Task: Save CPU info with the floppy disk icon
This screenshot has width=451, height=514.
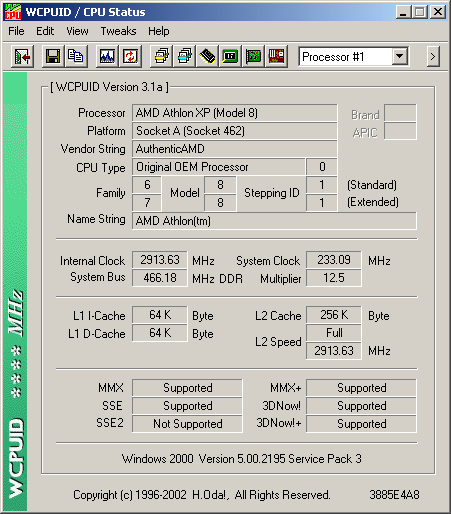Action: point(53,56)
